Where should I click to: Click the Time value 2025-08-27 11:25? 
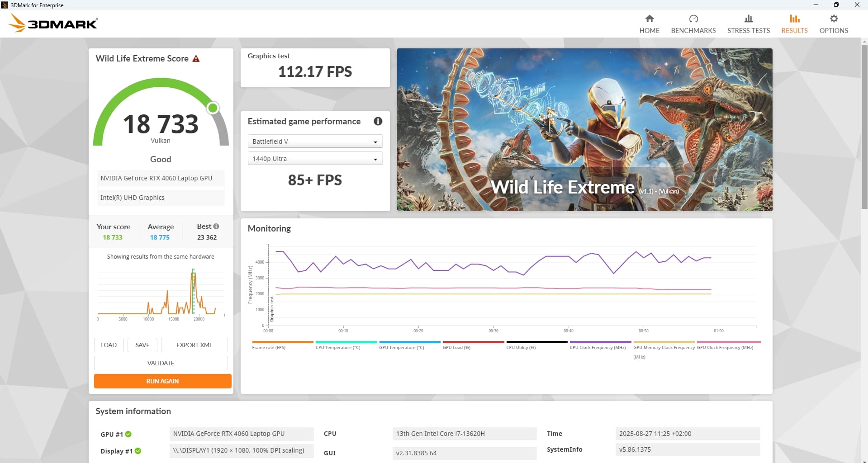(688, 434)
